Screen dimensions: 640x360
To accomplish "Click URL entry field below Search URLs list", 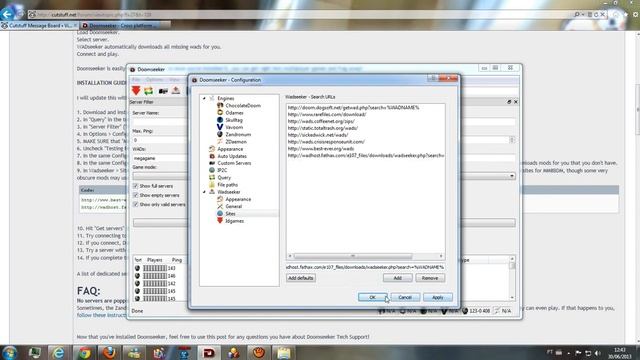I will [x=365, y=267].
